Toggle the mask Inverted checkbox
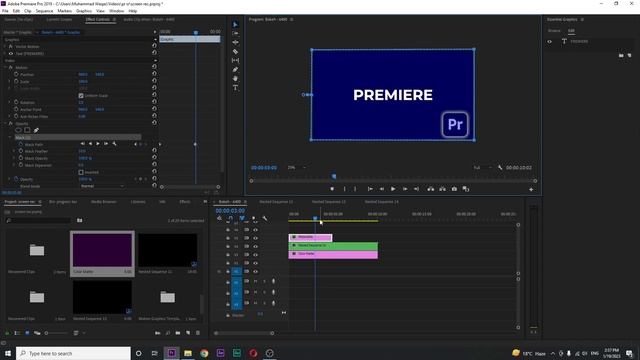Image resolution: width=640 pixels, height=360 pixels. pos(81,172)
